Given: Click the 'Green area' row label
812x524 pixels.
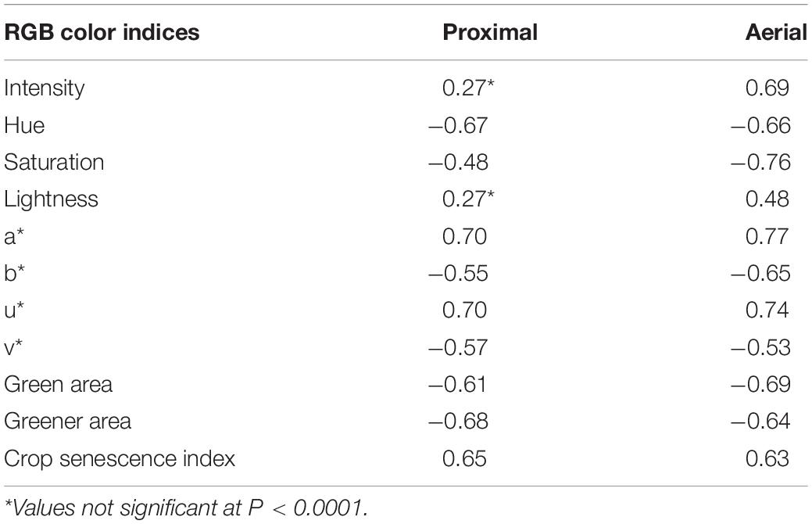Looking at the screenshot, I should [x=59, y=385].
